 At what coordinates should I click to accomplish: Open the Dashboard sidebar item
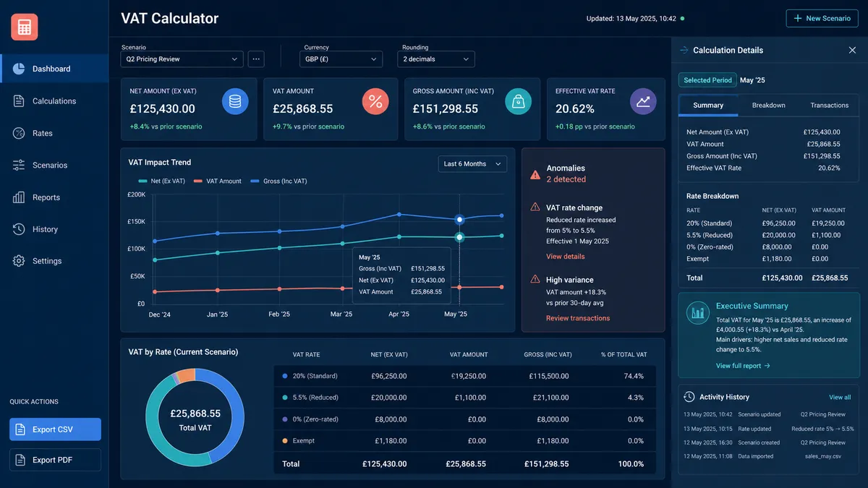point(54,69)
